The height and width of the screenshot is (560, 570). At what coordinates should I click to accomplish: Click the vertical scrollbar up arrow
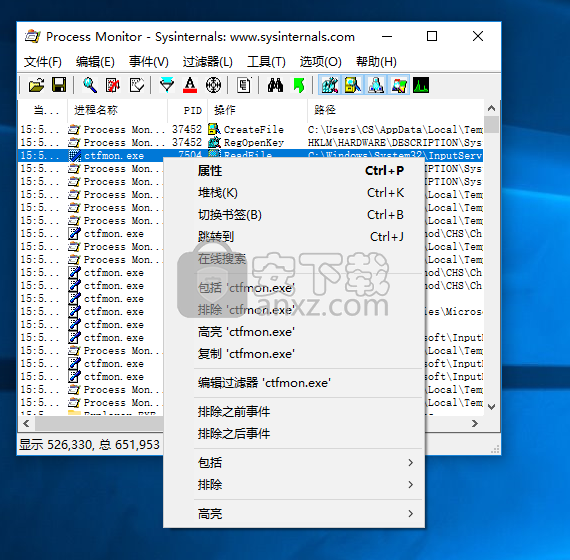[x=491, y=108]
